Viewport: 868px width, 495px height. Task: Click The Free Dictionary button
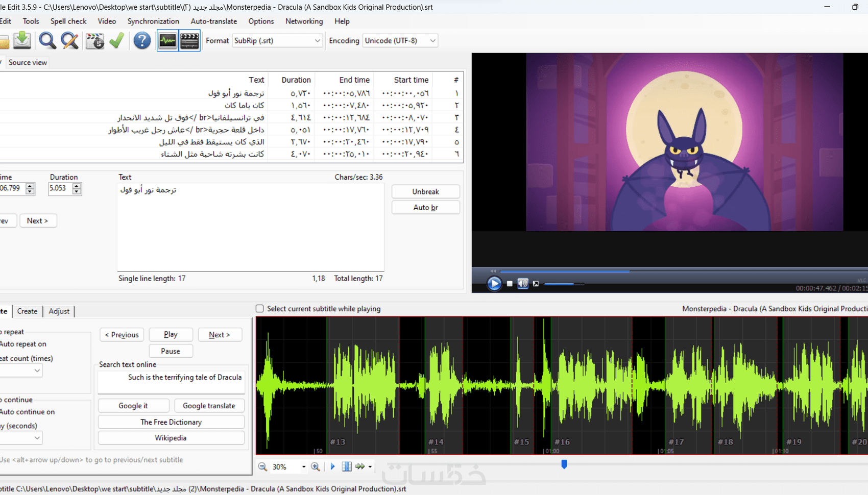tap(171, 422)
